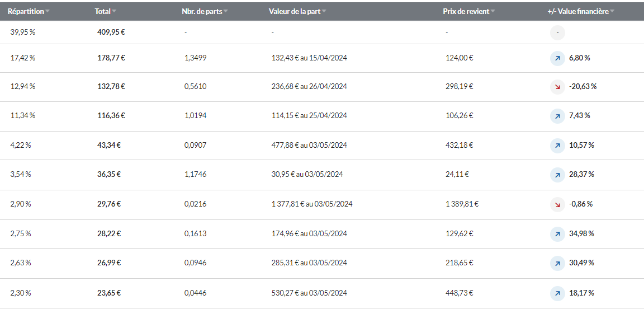Sort by Prix de revient arrow
The width and height of the screenshot is (644, 323).
tap(493, 12)
